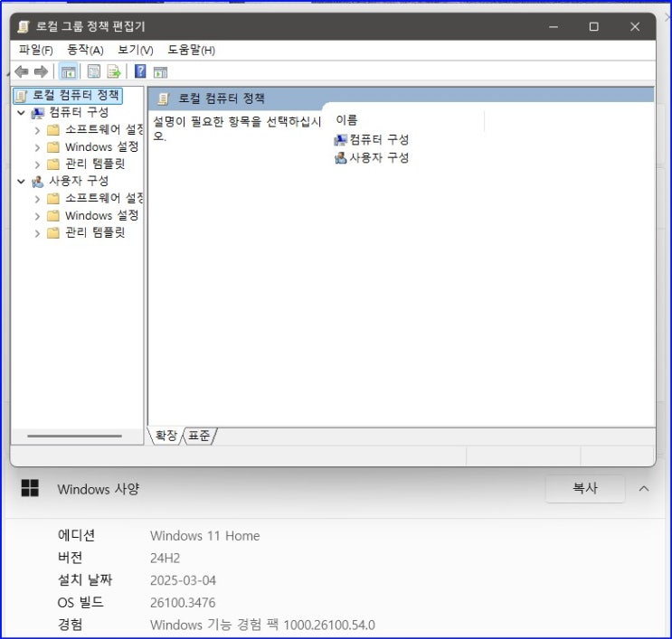The height and width of the screenshot is (639, 672).
Task: Click the scroll icon in the right pane header
Action: (164, 99)
